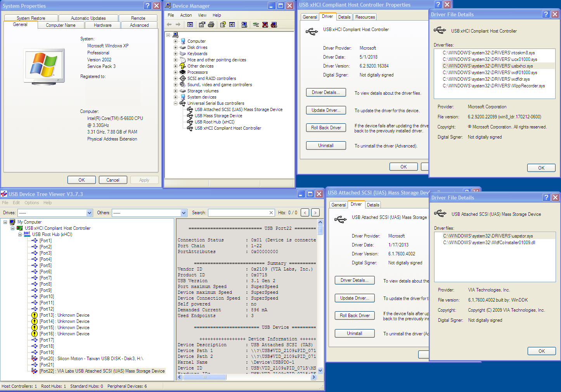Open Details tab in UAS Mass Storage Properties
Image resolution: width=561 pixels, height=392 pixels.
point(373,205)
